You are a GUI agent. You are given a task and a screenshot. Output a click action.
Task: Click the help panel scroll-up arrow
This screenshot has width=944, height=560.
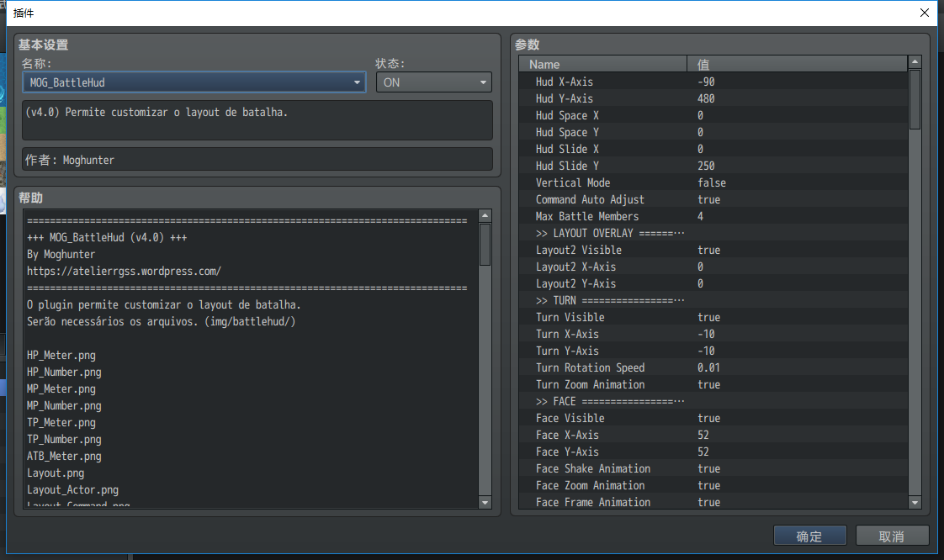[x=485, y=216]
